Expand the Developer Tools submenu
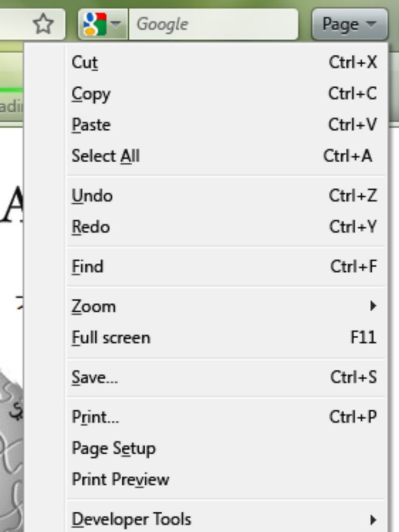Viewport: 399px width, 532px height. click(131, 519)
